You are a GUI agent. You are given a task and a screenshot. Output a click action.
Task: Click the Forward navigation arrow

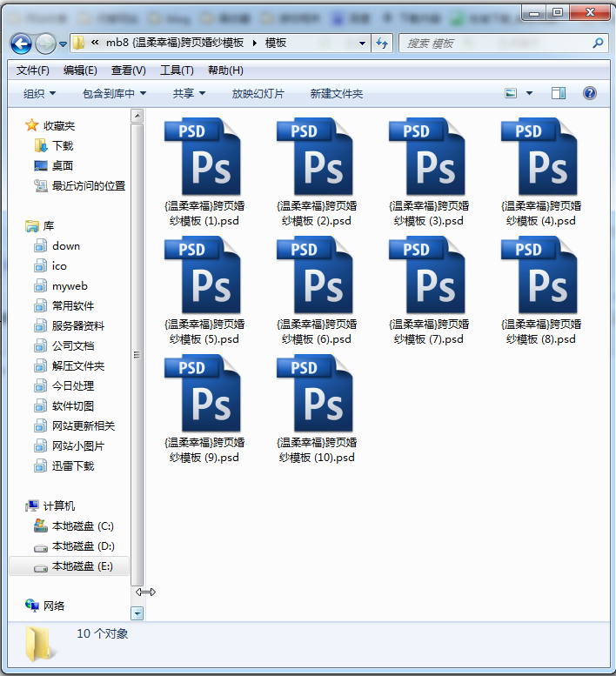click(x=45, y=44)
